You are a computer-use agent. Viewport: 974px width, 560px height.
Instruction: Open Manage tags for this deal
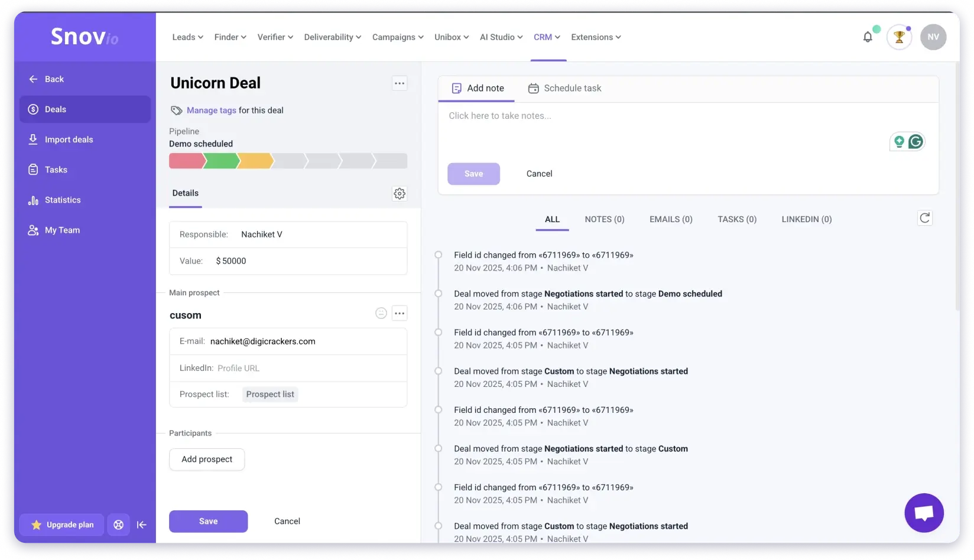(x=211, y=110)
